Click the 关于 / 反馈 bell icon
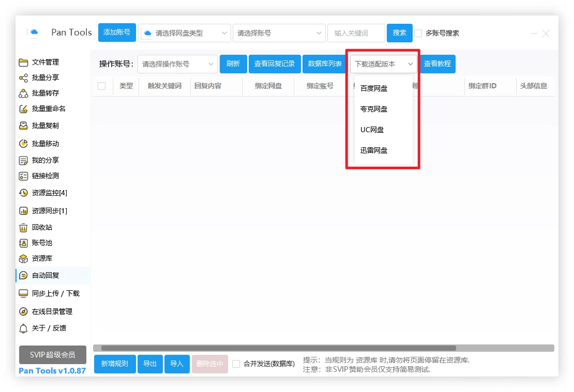The height and width of the screenshot is (392, 574). point(23,328)
